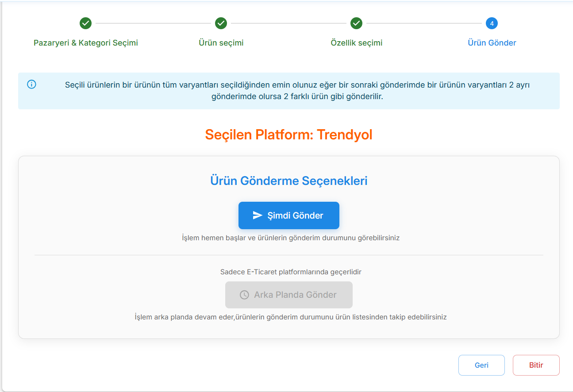
Task: Click the send arrow icon inside Şimdi Gönder
Action: point(258,215)
